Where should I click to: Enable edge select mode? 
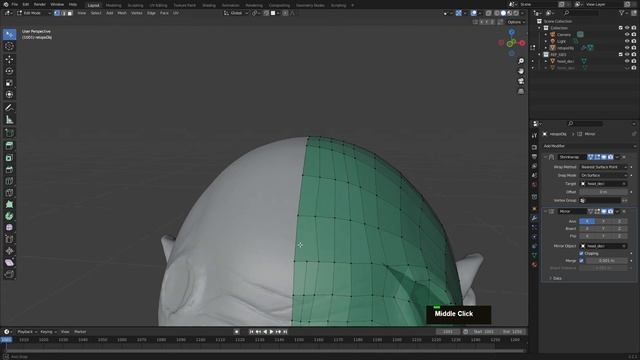click(x=64, y=13)
